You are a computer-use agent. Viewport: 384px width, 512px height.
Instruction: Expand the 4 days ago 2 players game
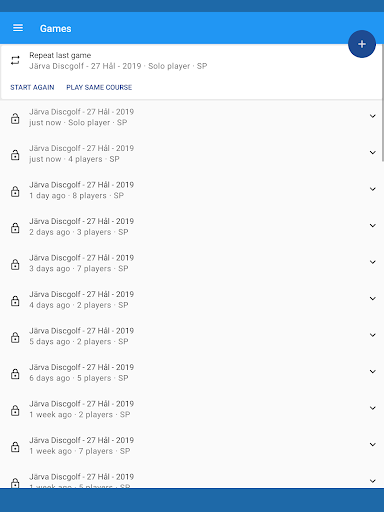pos(373,298)
